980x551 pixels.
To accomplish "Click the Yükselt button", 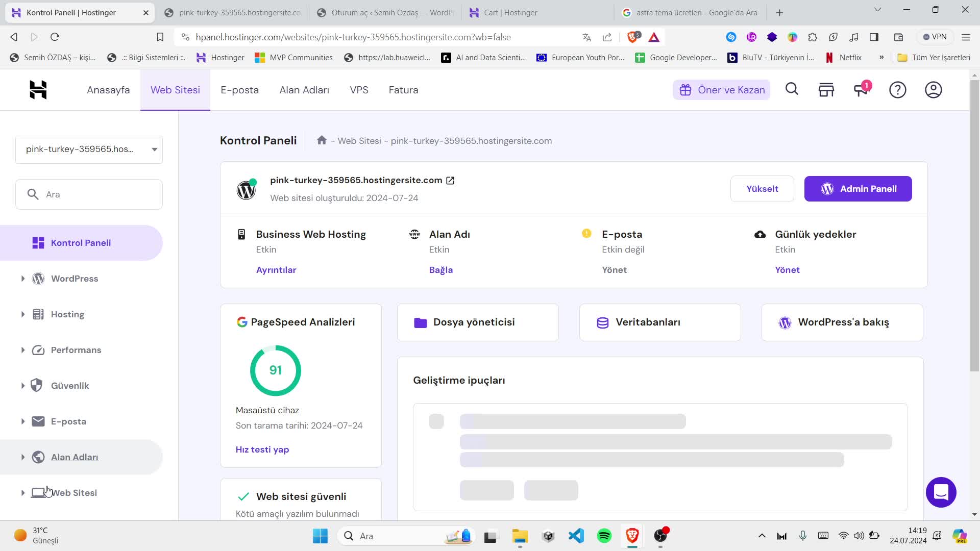I will [762, 189].
